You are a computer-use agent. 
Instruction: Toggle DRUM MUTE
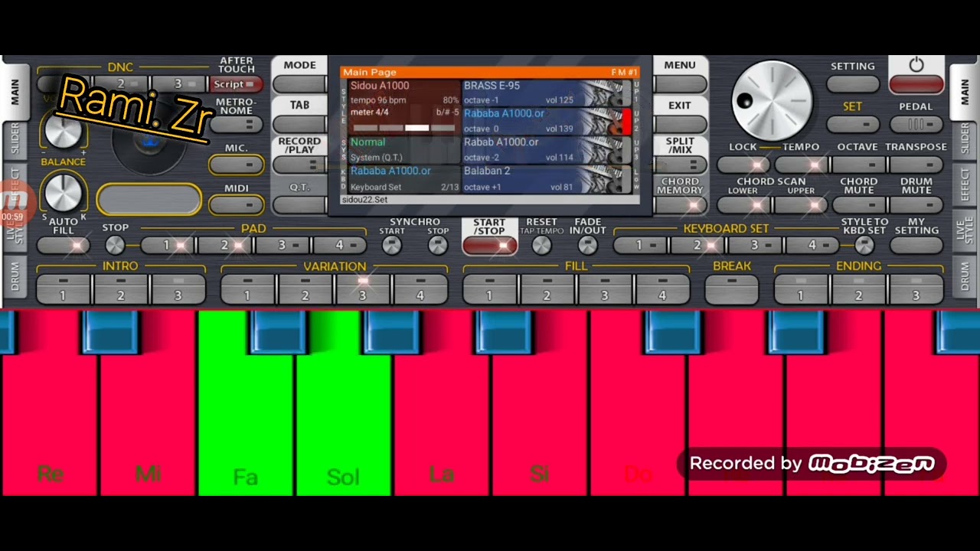(916, 204)
